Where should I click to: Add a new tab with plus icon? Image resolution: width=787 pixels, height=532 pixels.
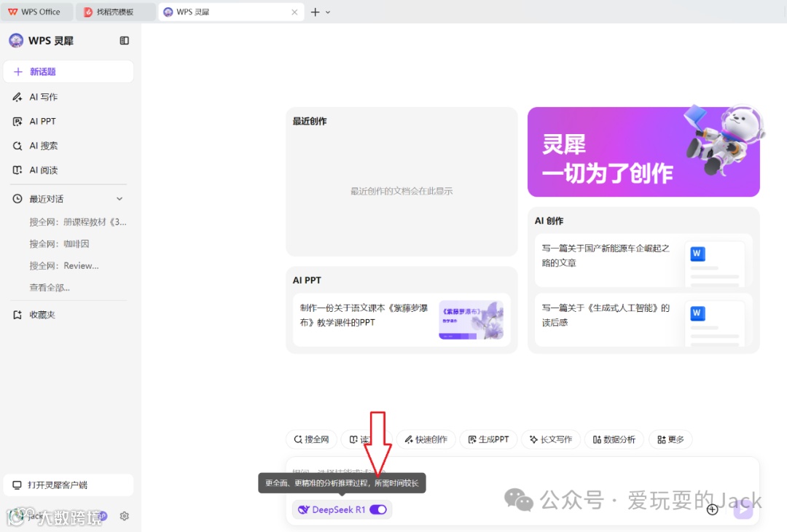pos(316,12)
